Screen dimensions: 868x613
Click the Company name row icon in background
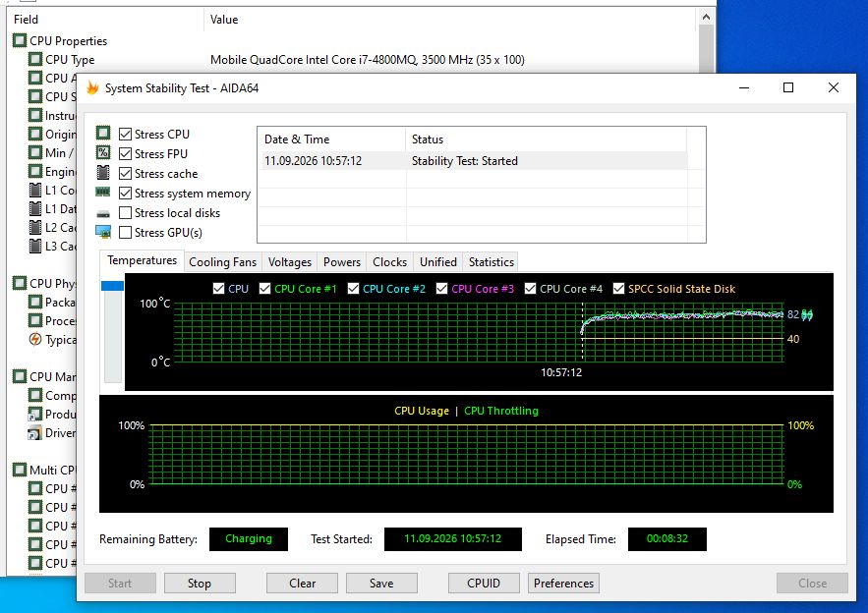tap(35, 396)
